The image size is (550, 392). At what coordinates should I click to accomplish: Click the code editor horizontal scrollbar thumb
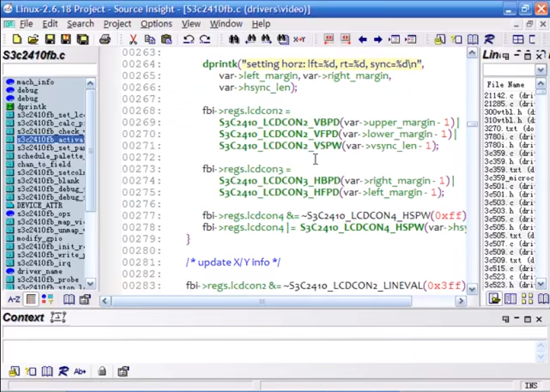tap(261, 301)
